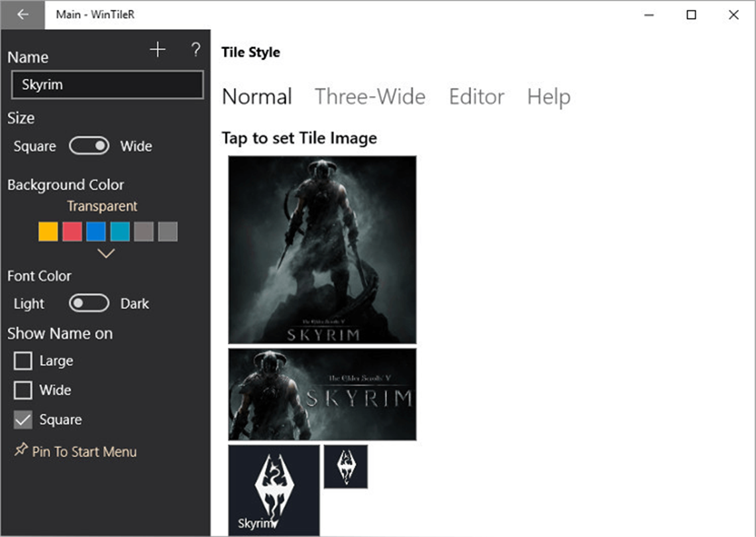Open help via the question mark icon
756x537 pixels.
pos(195,50)
